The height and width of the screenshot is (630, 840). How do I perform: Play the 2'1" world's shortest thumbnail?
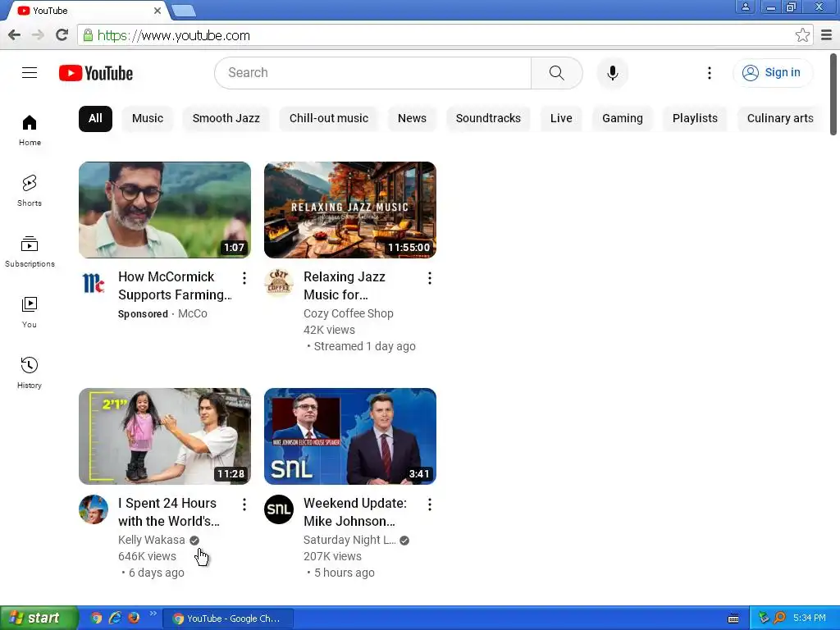coord(164,436)
